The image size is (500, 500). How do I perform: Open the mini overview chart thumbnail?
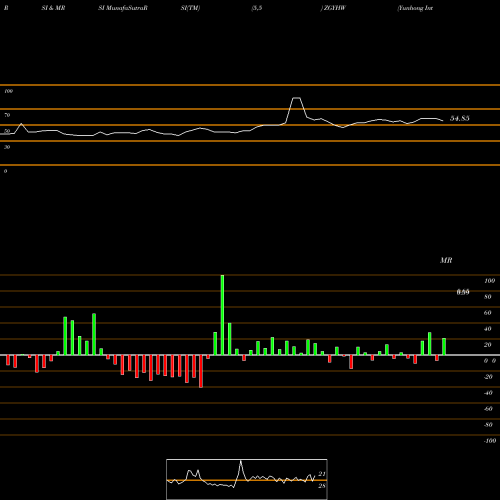pyautogui.click(x=247, y=479)
